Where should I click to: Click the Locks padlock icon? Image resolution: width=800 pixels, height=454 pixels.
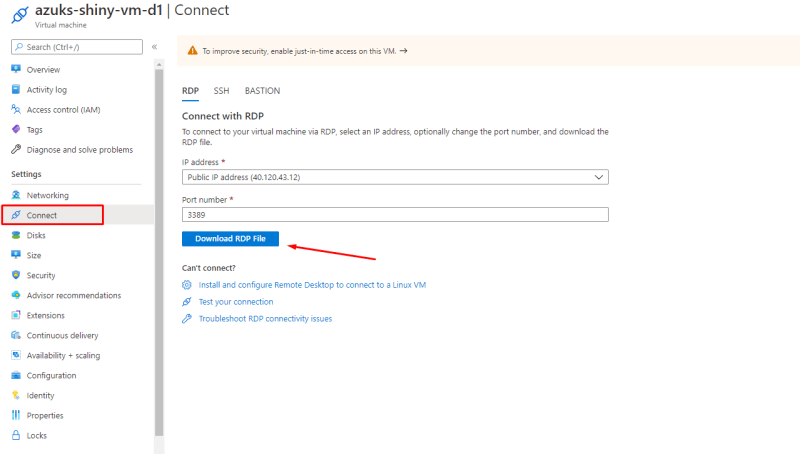tap(16, 435)
